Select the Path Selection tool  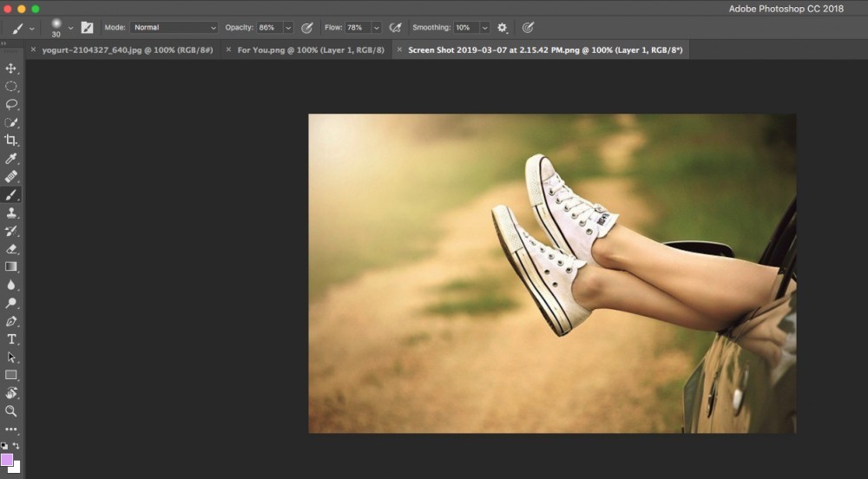coord(11,357)
